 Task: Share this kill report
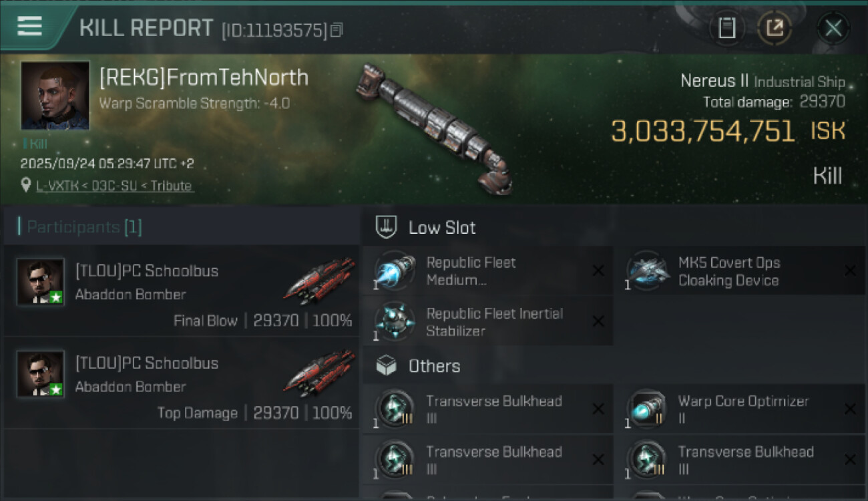pos(775,28)
